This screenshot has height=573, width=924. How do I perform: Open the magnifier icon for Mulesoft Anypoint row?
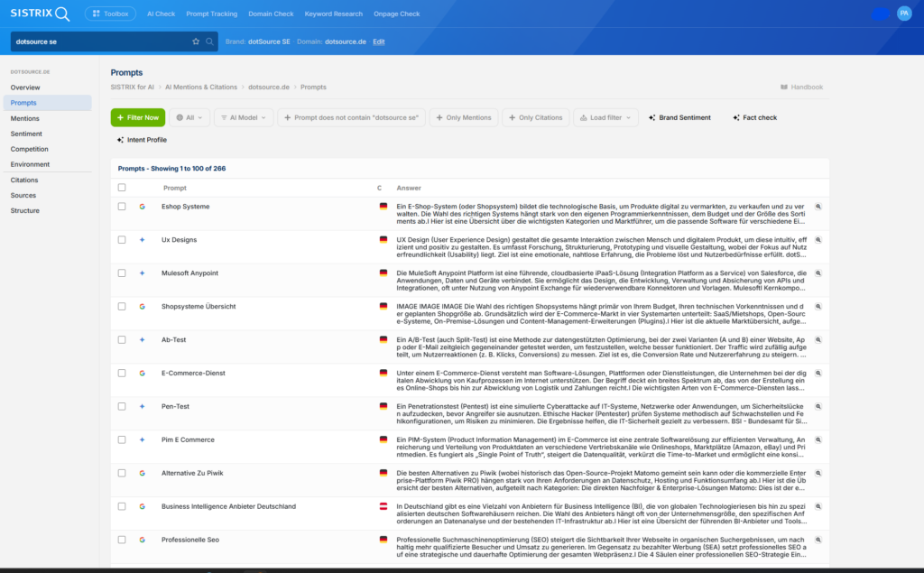click(x=818, y=273)
